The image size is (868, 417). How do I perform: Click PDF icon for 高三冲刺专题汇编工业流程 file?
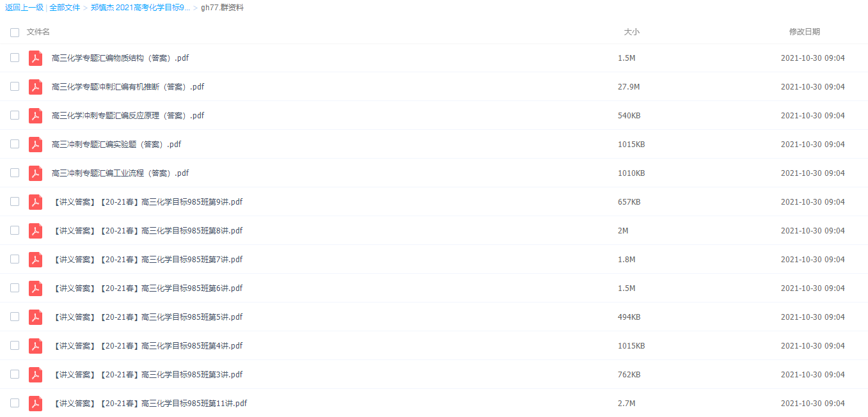click(x=35, y=173)
